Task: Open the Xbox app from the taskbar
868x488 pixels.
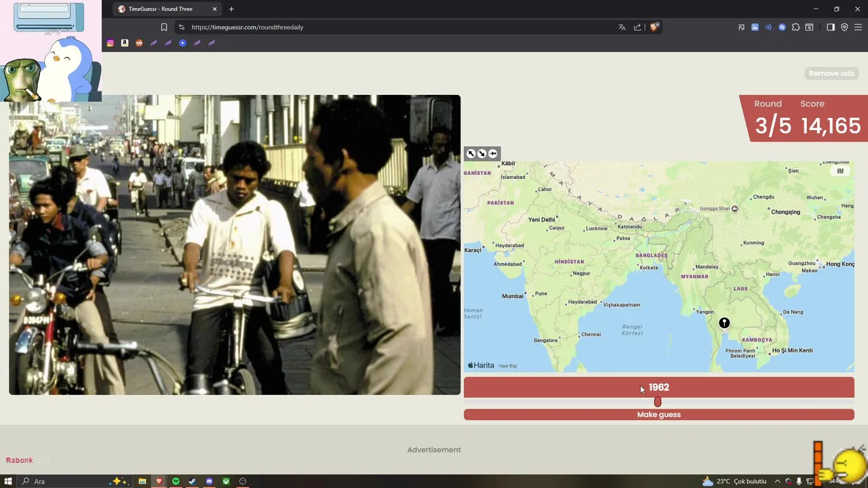Action: 226,481
